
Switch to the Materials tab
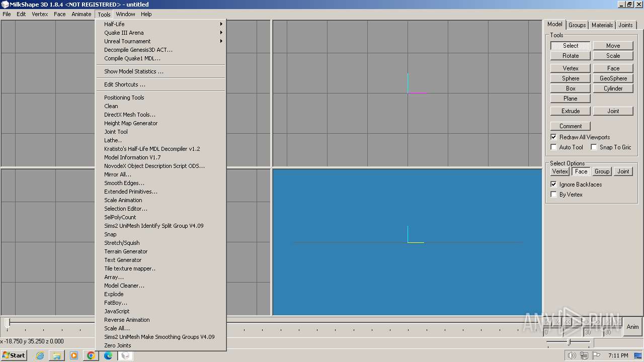click(602, 25)
